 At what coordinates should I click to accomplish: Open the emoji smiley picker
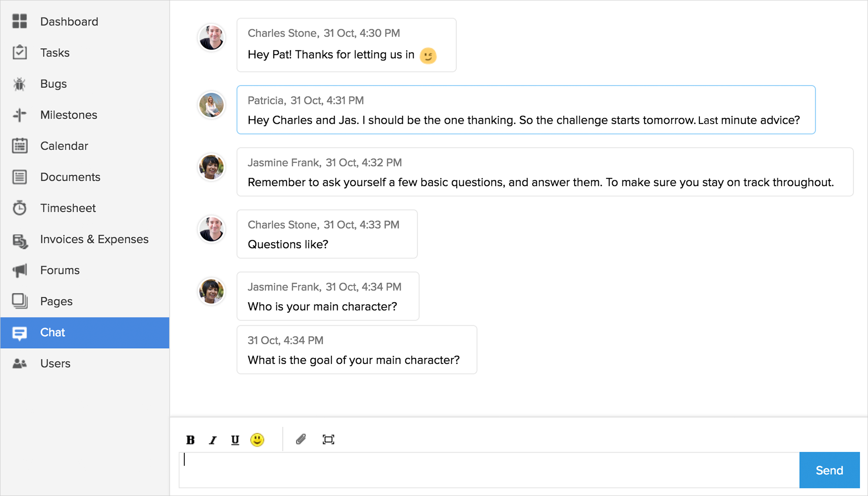pos(257,439)
